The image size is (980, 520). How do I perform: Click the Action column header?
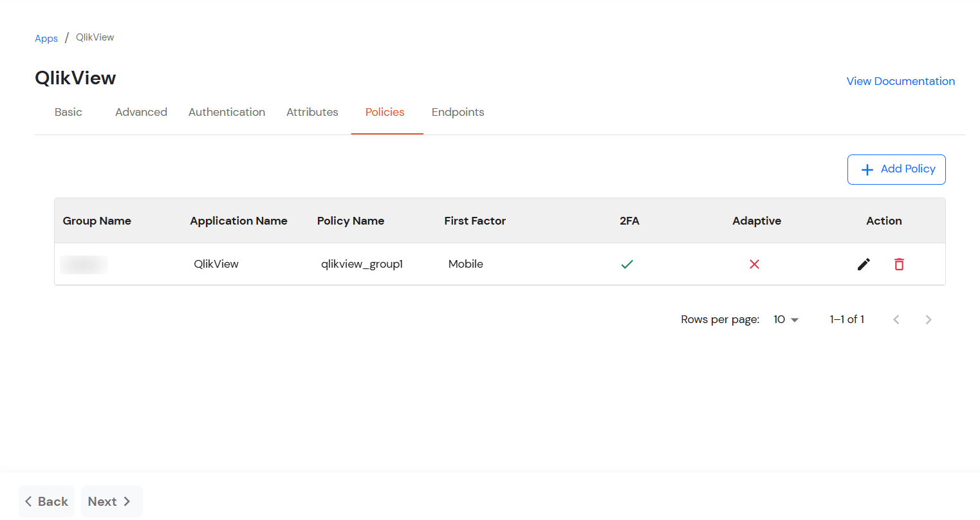883,221
